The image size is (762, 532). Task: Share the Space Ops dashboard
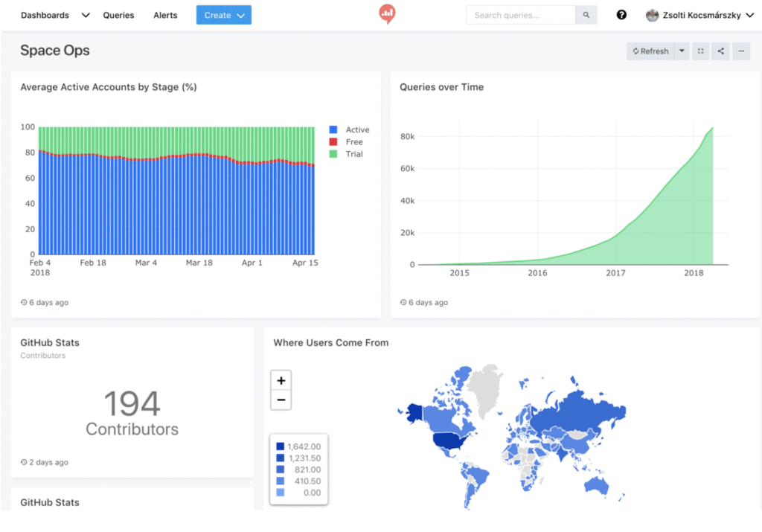point(720,51)
